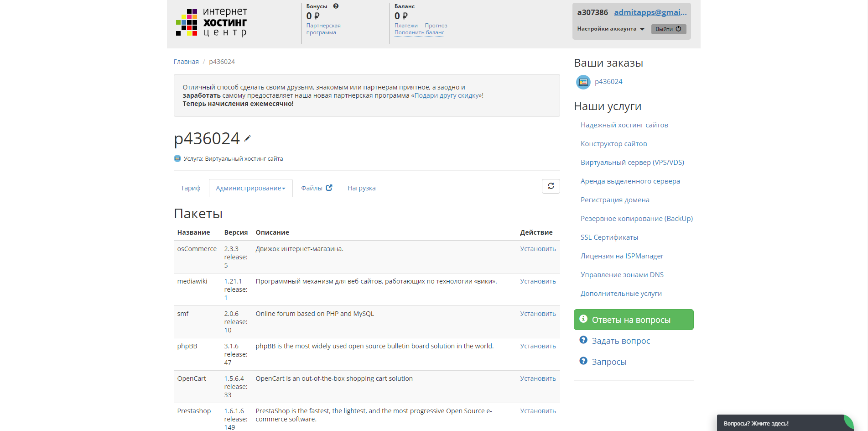
Task: Open the account email link
Action: 650,12
